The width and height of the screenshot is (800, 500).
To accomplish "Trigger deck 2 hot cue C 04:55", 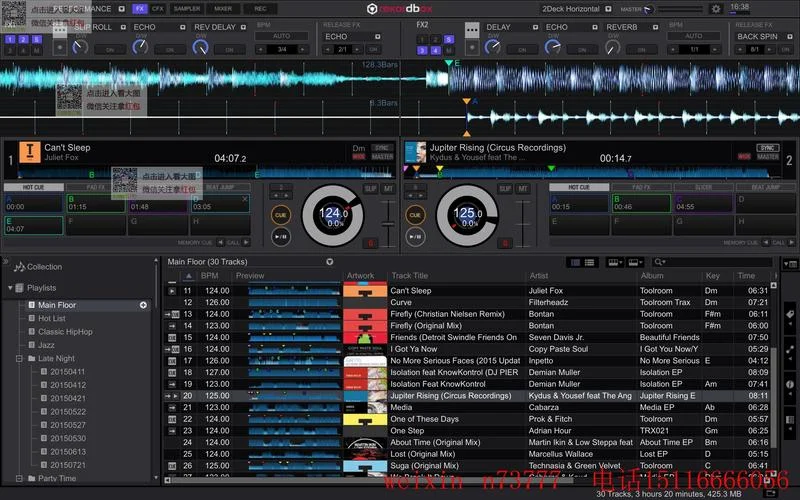I will click(704, 203).
